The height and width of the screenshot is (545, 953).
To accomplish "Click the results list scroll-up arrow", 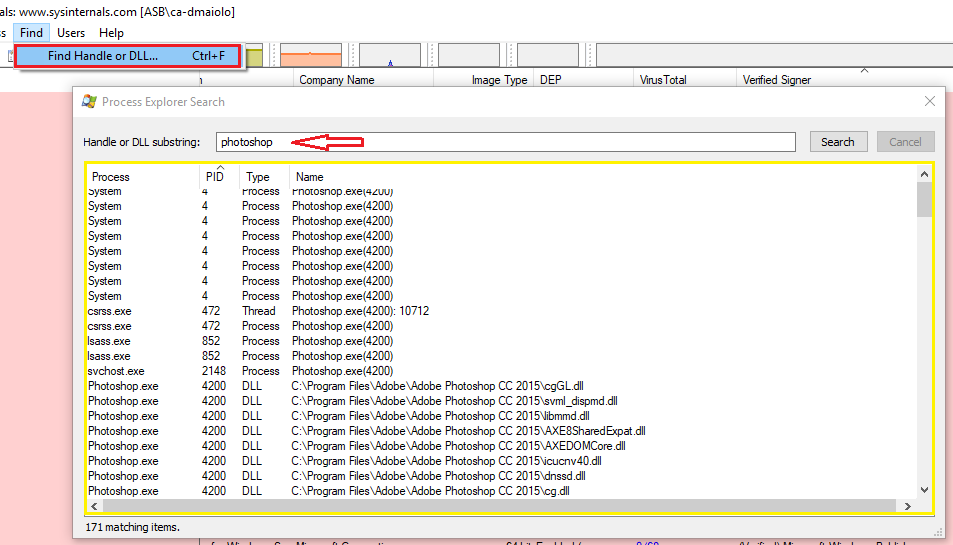I will [924, 174].
